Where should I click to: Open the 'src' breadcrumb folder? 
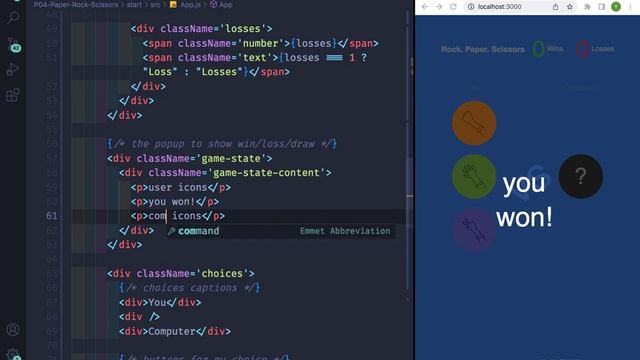click(155, 5)
